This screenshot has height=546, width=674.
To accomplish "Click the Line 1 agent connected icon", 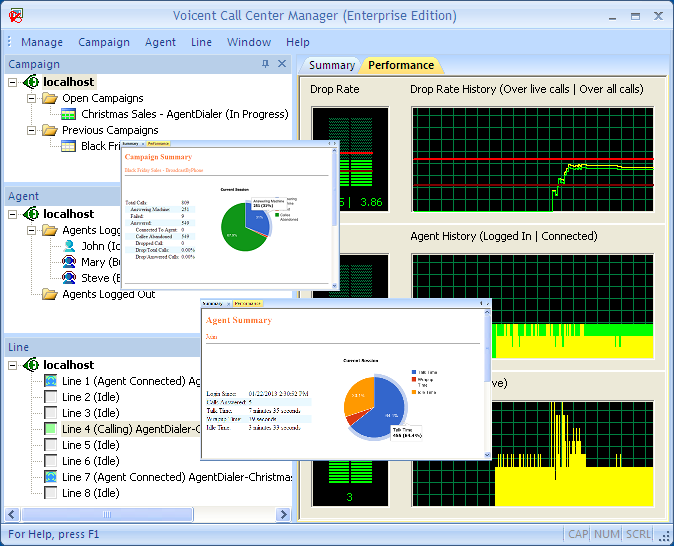I will pyautogui.click(x=50, y=381).
